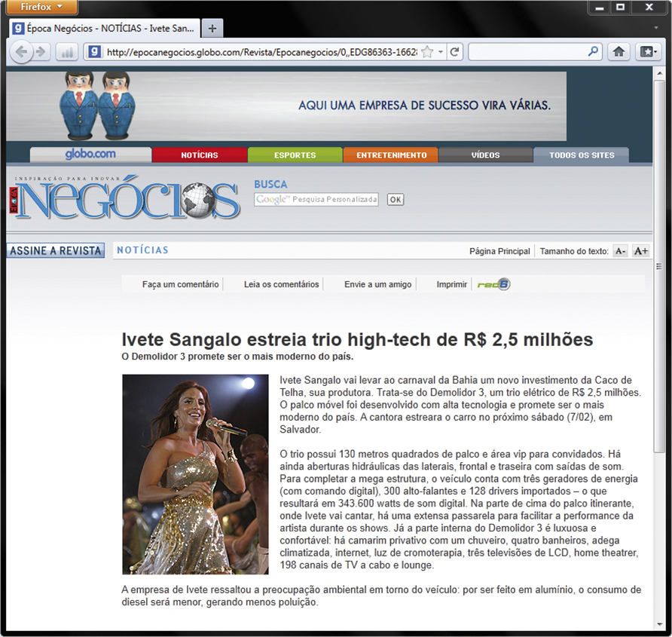Open the VÍDEOS navigation tab

(x=486, y=155)
